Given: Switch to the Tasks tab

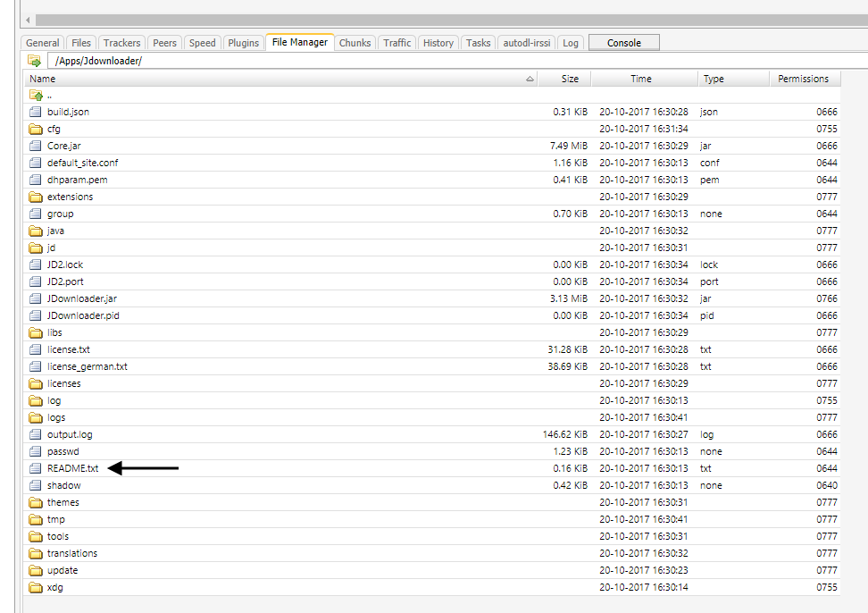Looking at the screenshot, I should pos(478,43).
